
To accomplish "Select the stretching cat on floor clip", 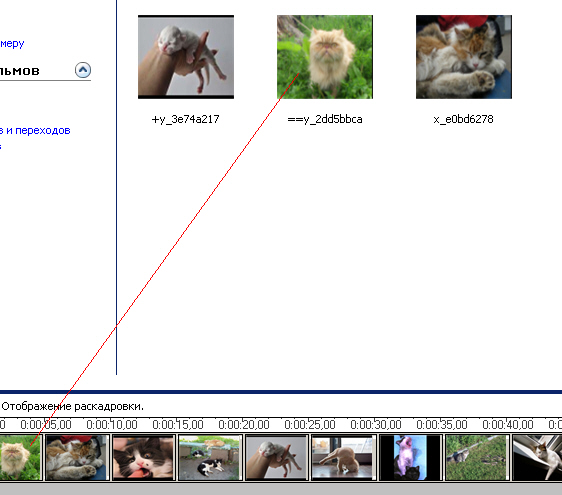I will pyautogui.click(x=343, y=457).
